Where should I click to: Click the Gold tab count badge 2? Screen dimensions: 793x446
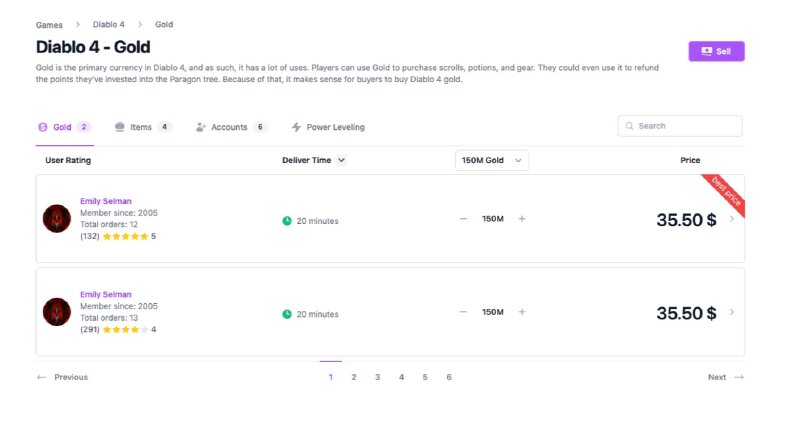84,127
